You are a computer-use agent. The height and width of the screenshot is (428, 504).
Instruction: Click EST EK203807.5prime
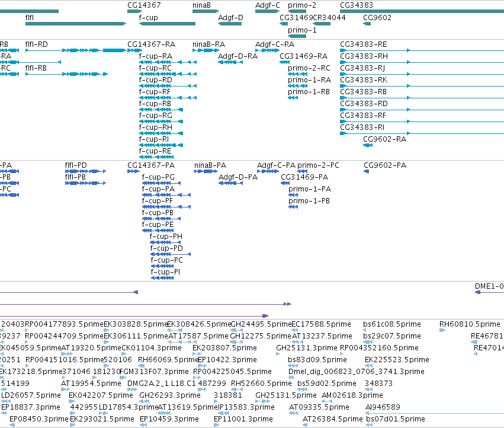(197, 354)
